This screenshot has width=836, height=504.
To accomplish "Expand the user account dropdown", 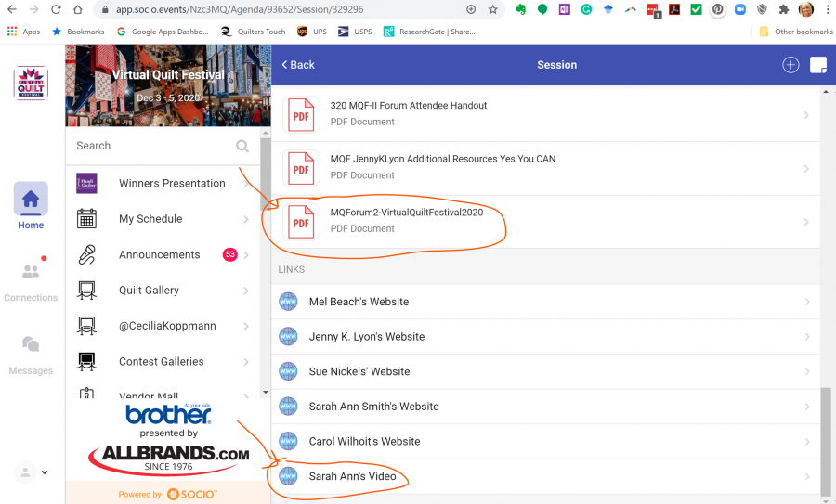I will click(32, 472).
